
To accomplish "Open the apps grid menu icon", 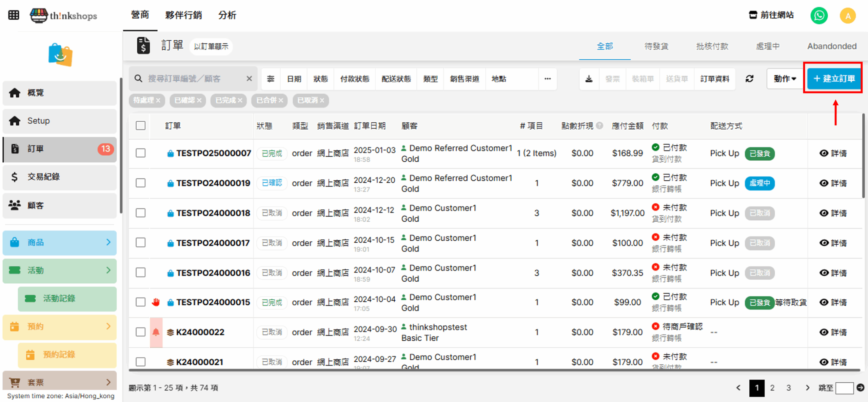I will pos(14,15).
